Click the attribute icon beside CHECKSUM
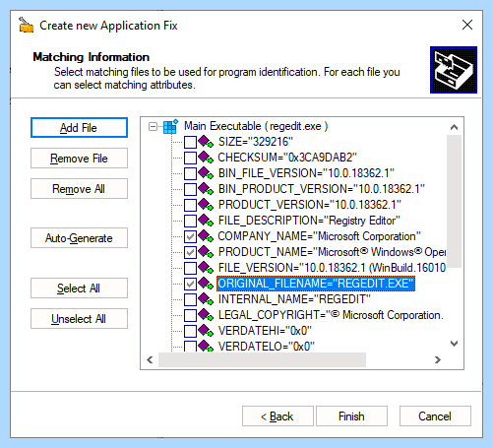 pos(206,158)
